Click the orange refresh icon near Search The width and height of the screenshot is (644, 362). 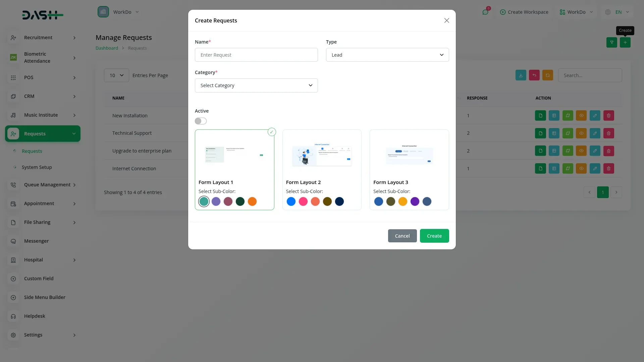pos(547,75)
